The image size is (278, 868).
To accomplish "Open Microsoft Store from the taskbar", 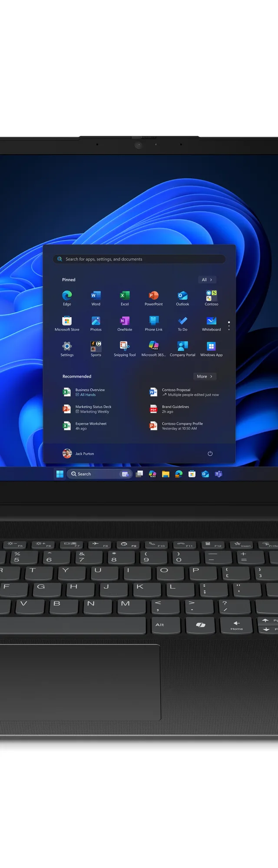I will (x=192, y=474).
